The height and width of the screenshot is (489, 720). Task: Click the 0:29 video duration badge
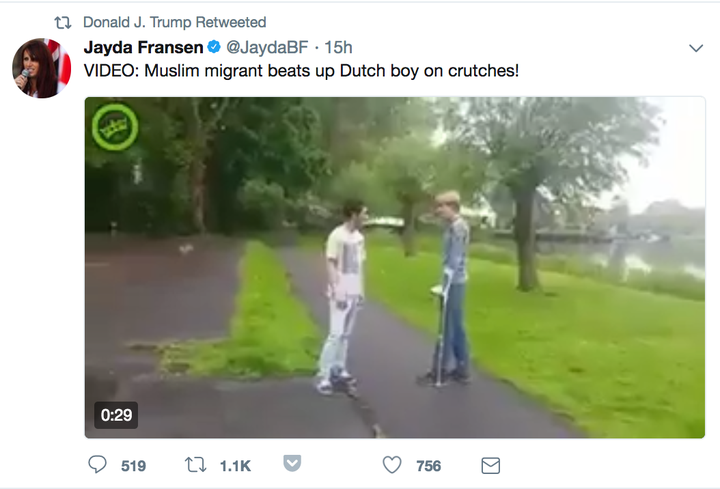pos(116,415)
